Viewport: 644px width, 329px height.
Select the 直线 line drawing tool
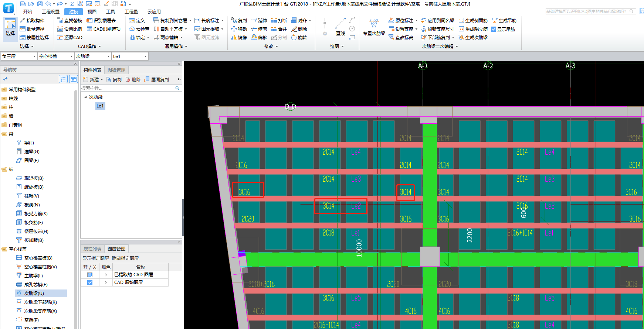340,27
